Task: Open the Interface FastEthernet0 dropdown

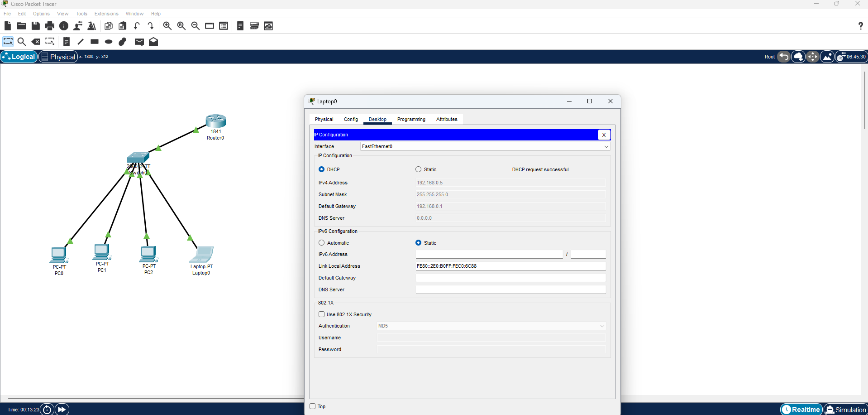Action: click(x=485, y=146)
